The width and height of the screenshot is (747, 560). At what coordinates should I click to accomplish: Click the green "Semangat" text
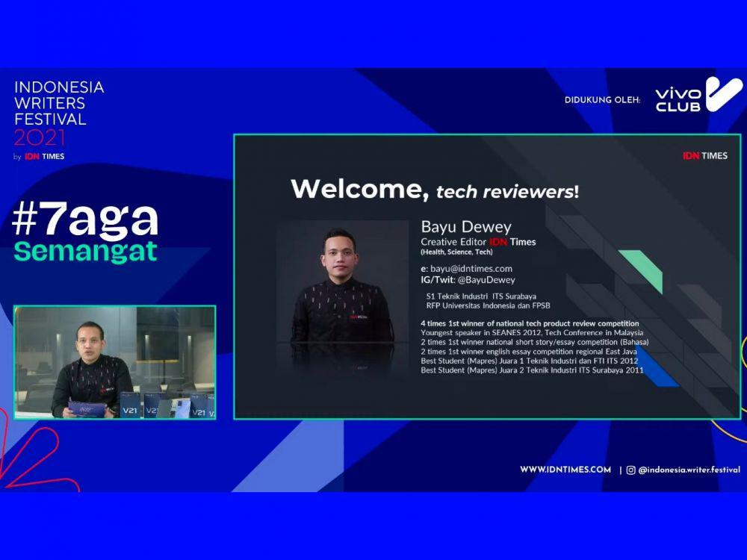tap(85, 251)
